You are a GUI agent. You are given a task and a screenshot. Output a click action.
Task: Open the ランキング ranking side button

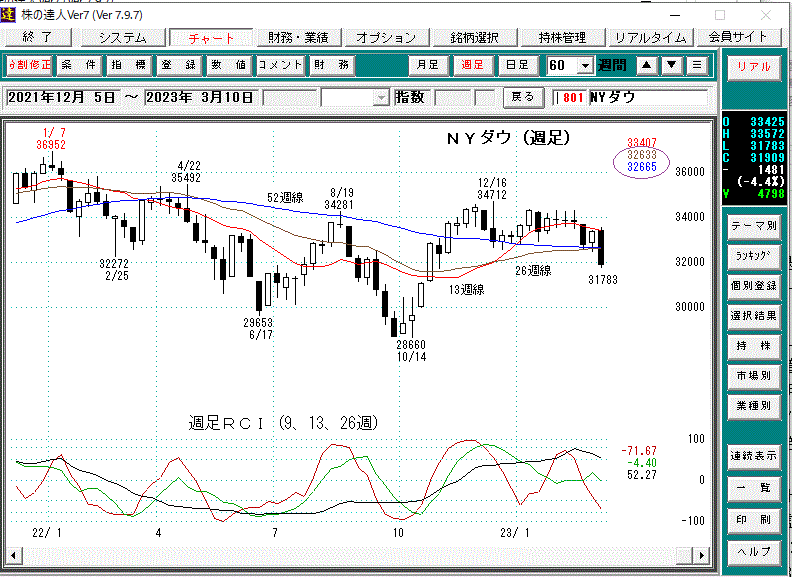click(754, 257)
